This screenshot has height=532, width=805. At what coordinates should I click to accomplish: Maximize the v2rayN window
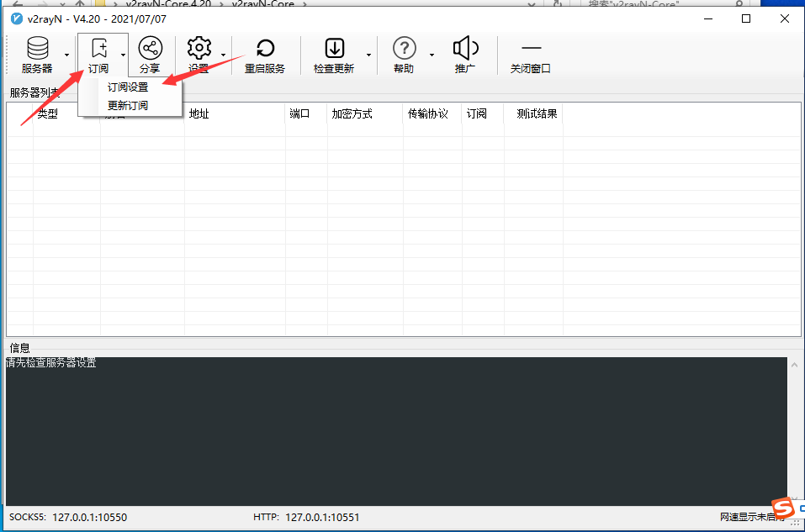tap(746, 19)
